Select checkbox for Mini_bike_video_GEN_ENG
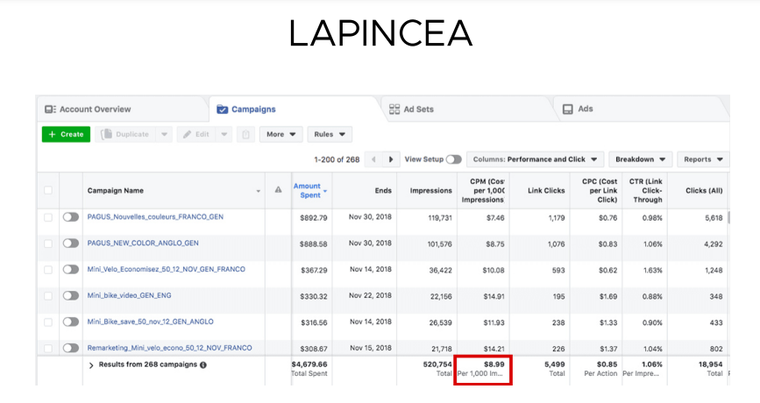 48,296
